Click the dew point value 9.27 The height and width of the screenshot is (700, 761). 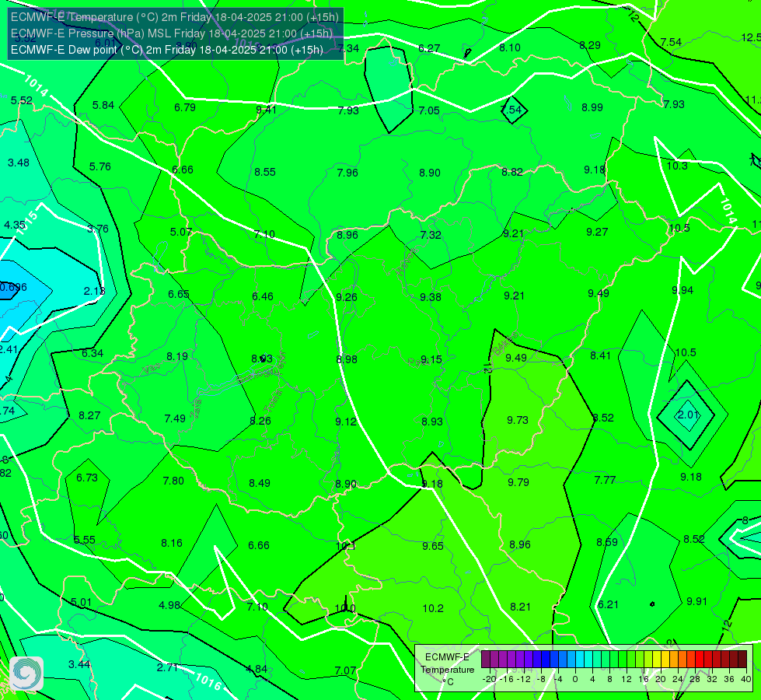(x=597, y=232)
